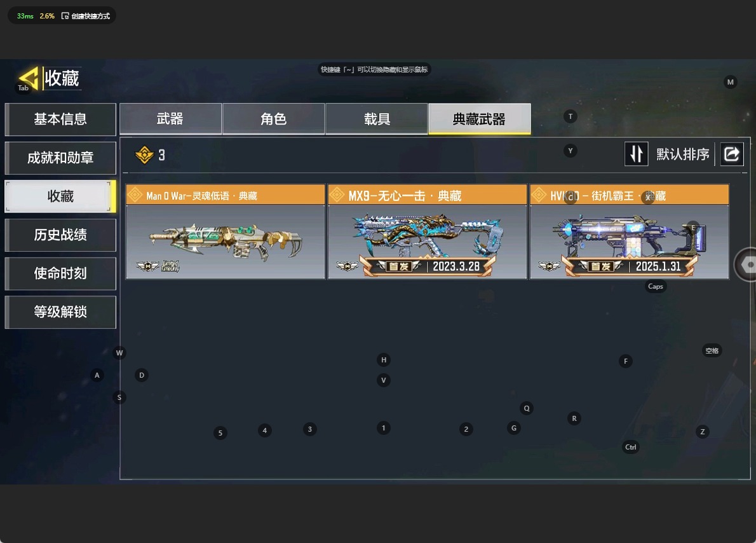Click the 空格 key overlay icon
The width and height of the screenshot is (756, 543).
click(x=712, y=351)
